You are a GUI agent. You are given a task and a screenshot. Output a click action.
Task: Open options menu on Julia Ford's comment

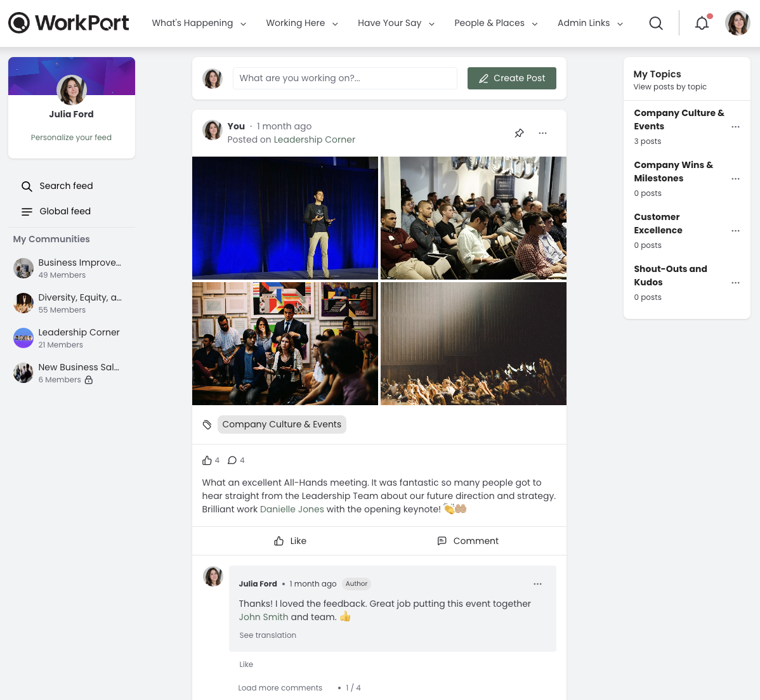[537, 584]
